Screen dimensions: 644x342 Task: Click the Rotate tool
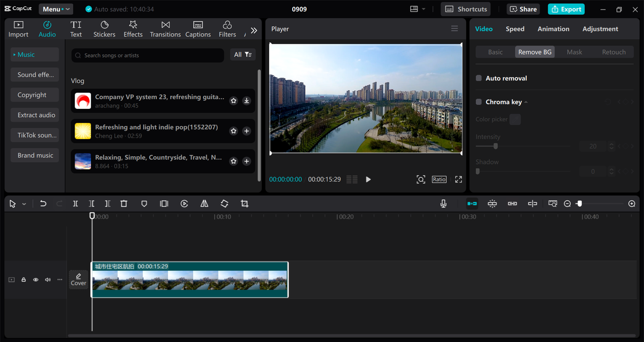pyautogui.click(x=224, y=203)
